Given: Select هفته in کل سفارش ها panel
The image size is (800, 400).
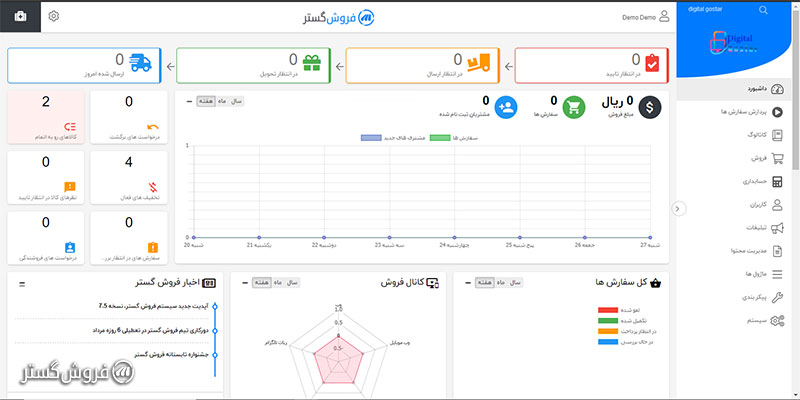Looking at the screenshot, I should [485, 282].
